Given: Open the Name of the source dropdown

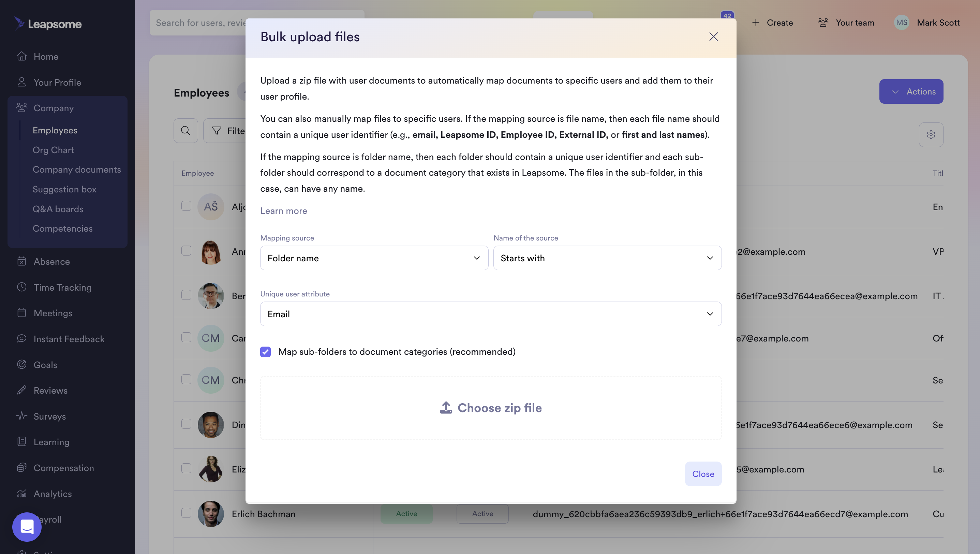Looking at the screenshot, I should [607, 258].
